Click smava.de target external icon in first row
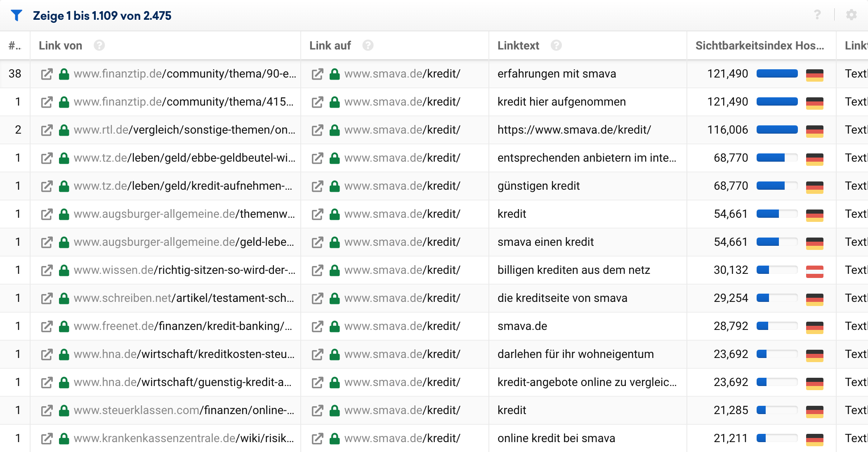The width and height of the screenshot is (868, 452). tap(317, 74)
